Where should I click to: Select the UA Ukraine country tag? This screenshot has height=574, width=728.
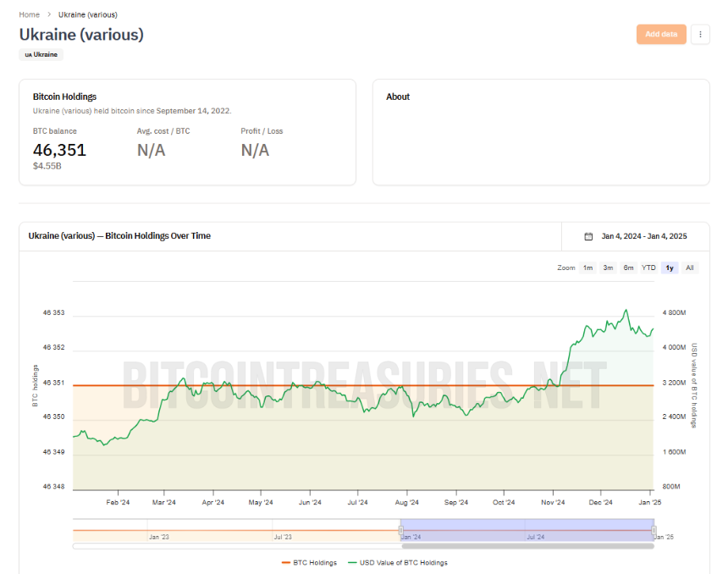[x=41, y=54]
